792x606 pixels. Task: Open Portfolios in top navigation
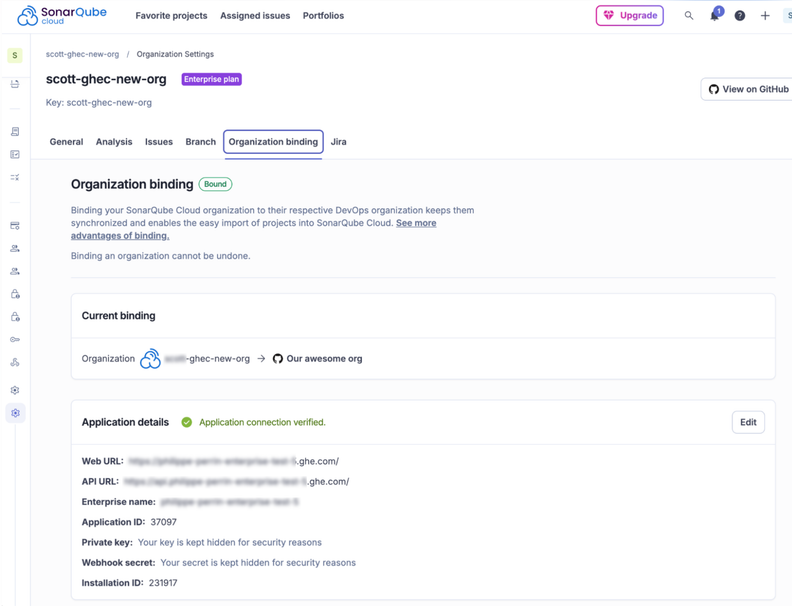click(x=323, y=16)
